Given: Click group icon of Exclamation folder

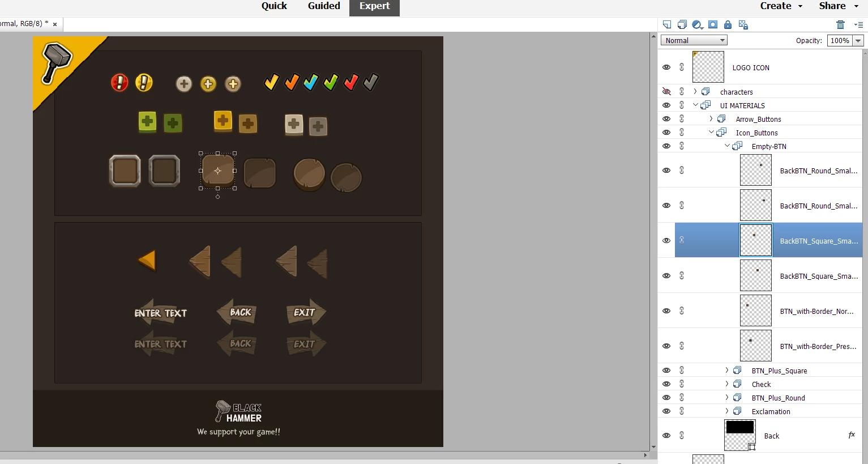Looking at the screenshot, I should coord(737,411).
